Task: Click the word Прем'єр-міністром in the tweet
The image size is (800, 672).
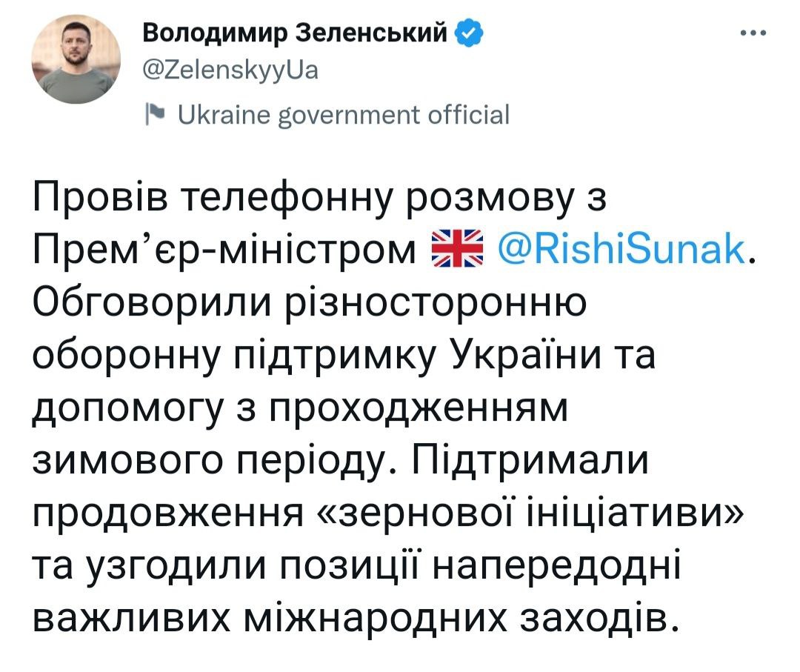Action: (225, 252)
